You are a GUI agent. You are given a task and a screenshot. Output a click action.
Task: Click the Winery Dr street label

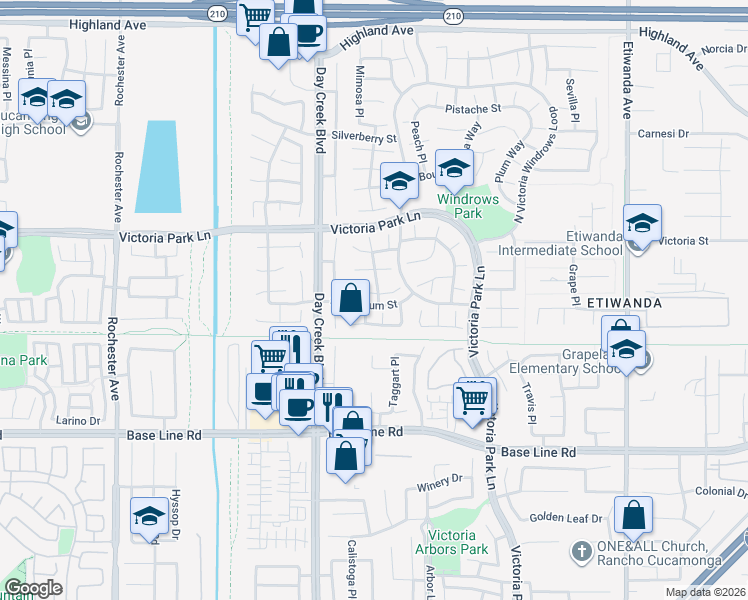(x=439, y=483)
